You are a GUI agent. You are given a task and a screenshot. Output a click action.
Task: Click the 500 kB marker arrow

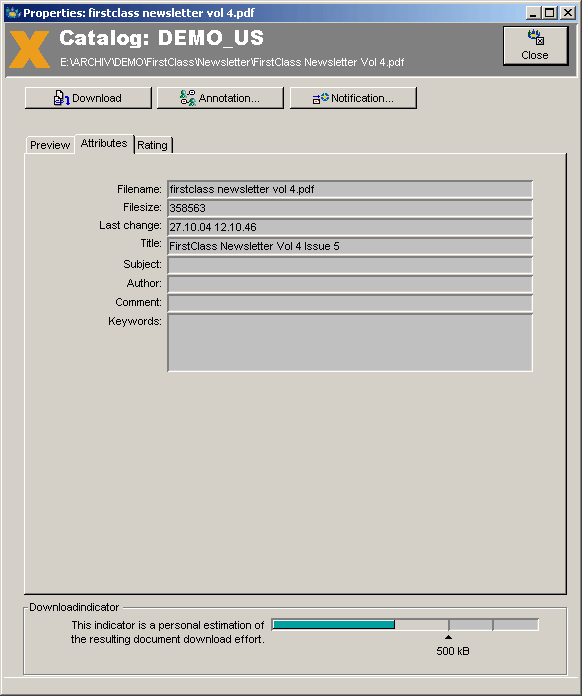point(448,637)
